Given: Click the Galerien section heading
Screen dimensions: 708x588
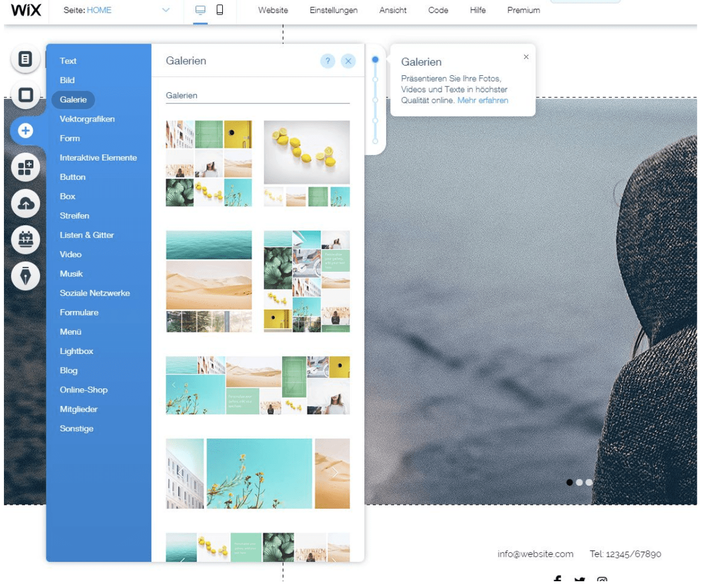Looking at the screenshot, I should (182, 96).
